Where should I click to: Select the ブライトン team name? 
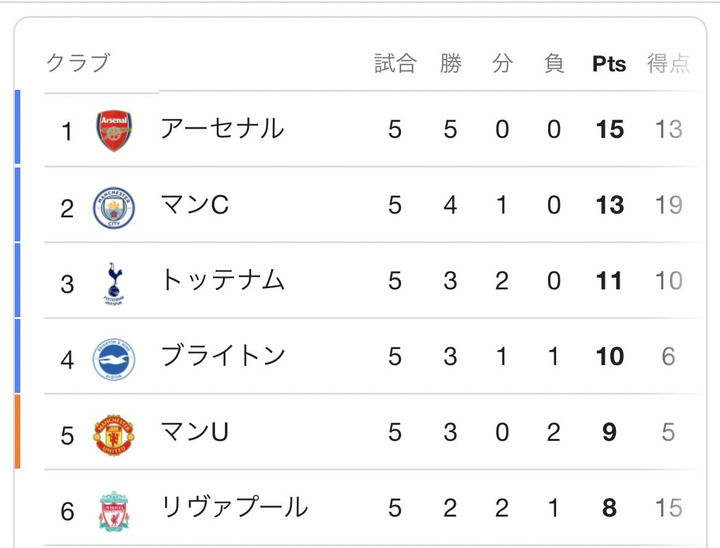222,357
